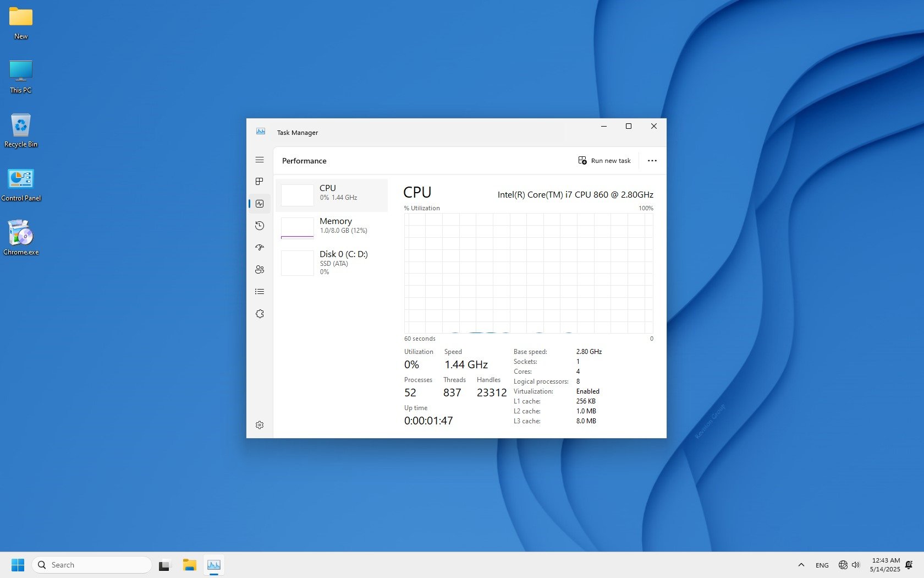The height and width of the screenshot is (578, 924).
Task: Open the Details page icon in sidebar
Action: coord(260,292)
